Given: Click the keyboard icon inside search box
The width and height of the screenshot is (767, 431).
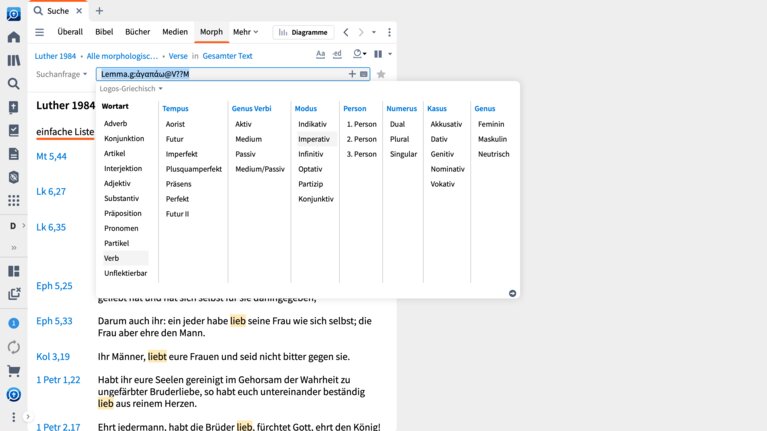Looking at the screenshot, I should [x=364, y=74].
